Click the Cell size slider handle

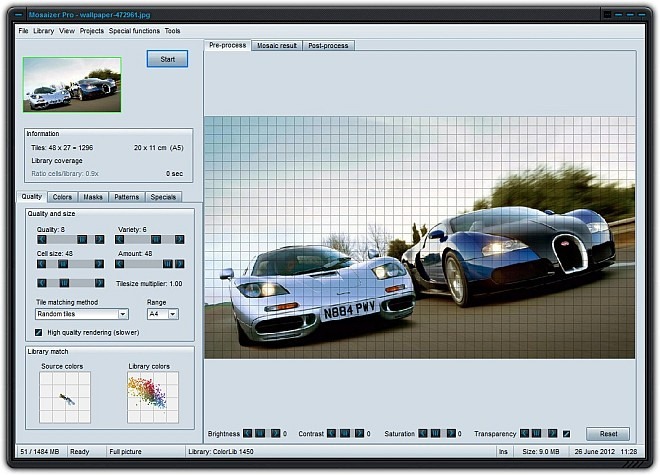click(x=63, y=264)
